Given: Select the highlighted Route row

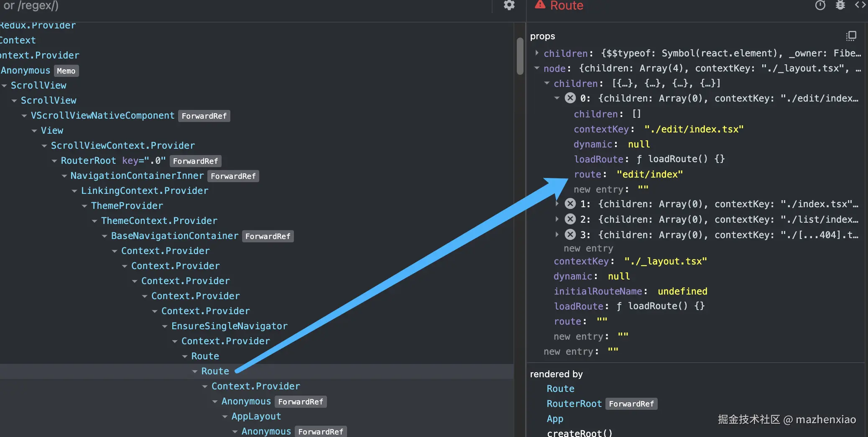Looking at the screenshot, I should 257,371.
